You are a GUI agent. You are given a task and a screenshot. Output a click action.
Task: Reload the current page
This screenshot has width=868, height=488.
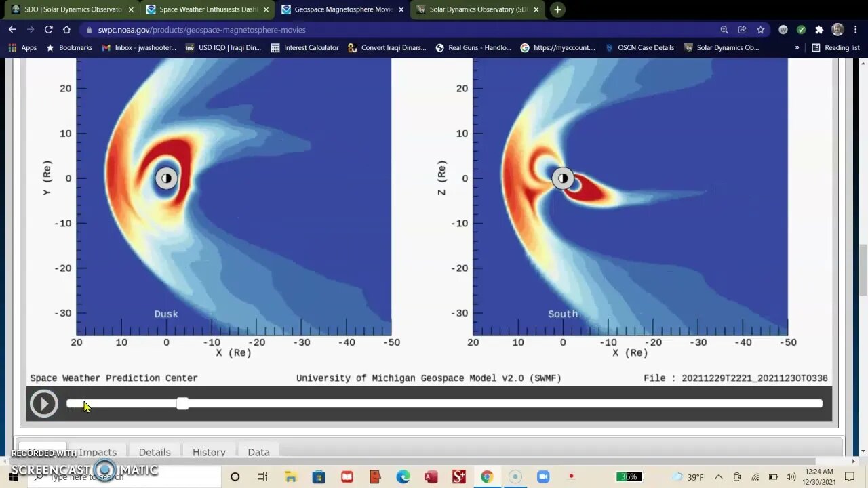click(x=49, y=30)
